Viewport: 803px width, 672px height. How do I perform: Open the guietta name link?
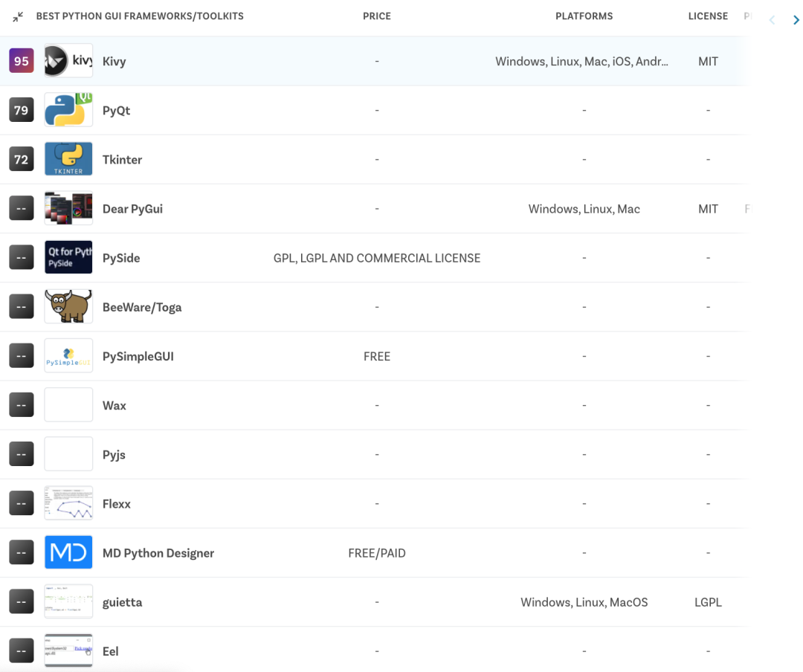click(123, 602)
